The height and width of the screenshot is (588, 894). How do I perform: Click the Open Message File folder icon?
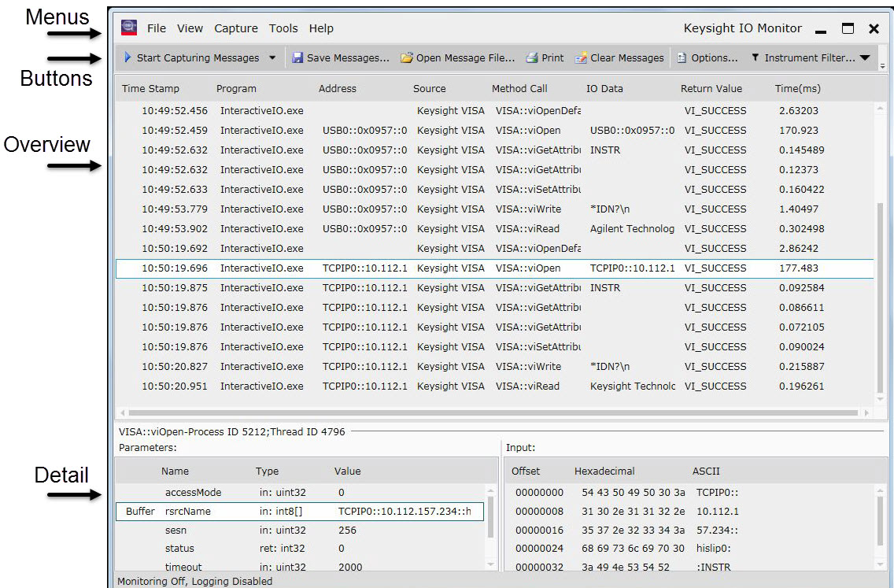point(407,57)
